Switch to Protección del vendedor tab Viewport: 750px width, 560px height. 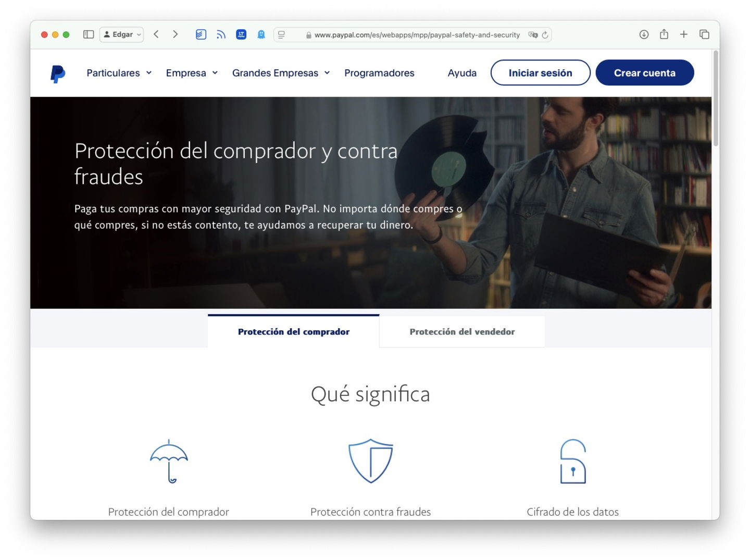click(462, 331)
